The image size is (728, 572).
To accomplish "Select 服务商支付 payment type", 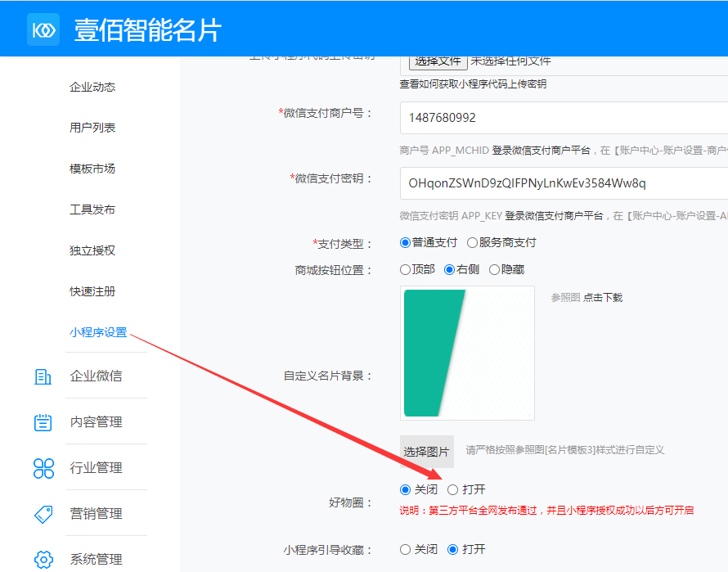I will 472,242.
